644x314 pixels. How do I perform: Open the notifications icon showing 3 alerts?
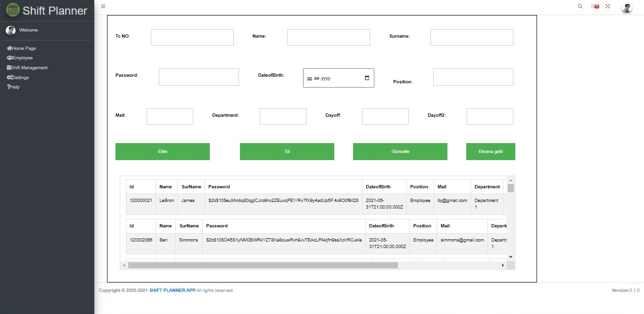(x=594, y=6)
